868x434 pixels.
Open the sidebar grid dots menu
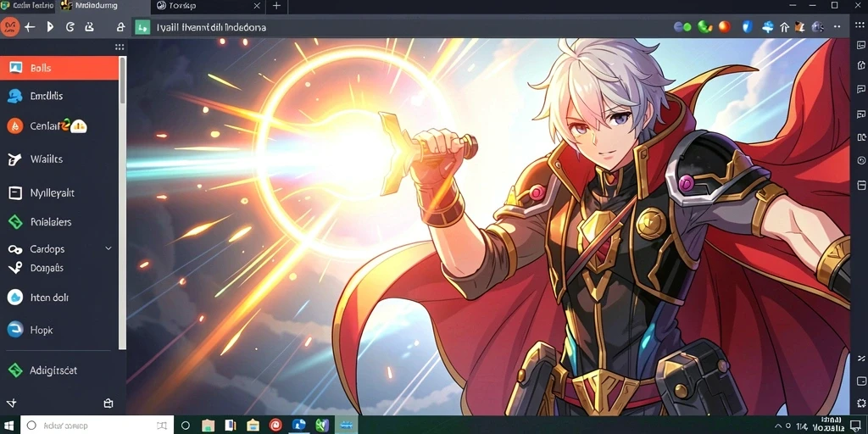click(x=119, y=47)
